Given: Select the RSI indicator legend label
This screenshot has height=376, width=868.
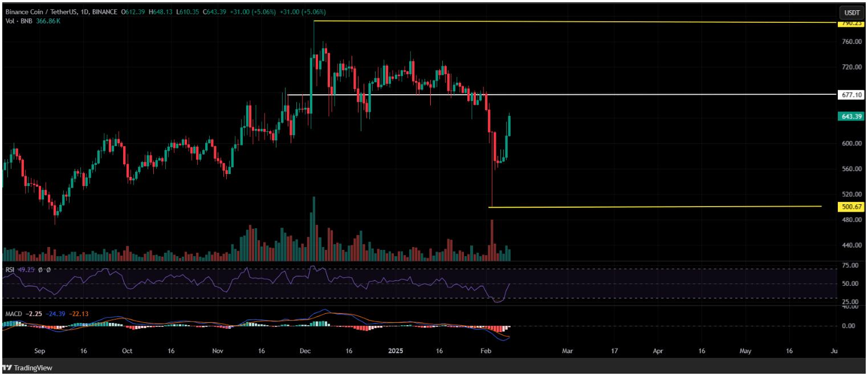Looking at the screenshot, I should [10, 269].
